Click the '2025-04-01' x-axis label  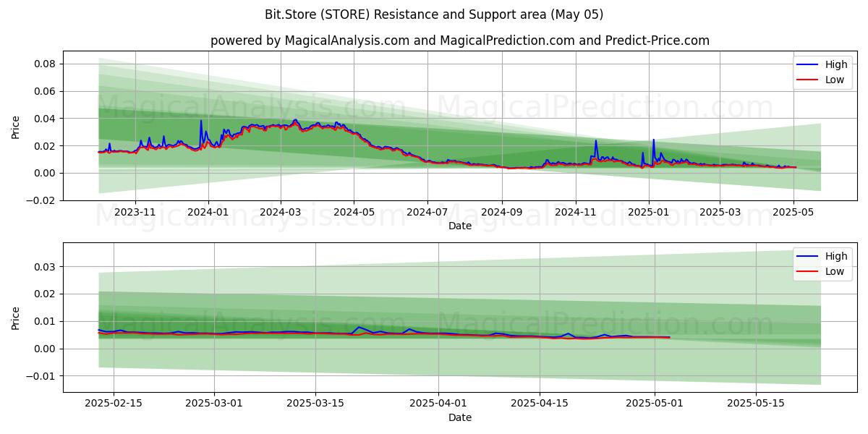point(438,404)
